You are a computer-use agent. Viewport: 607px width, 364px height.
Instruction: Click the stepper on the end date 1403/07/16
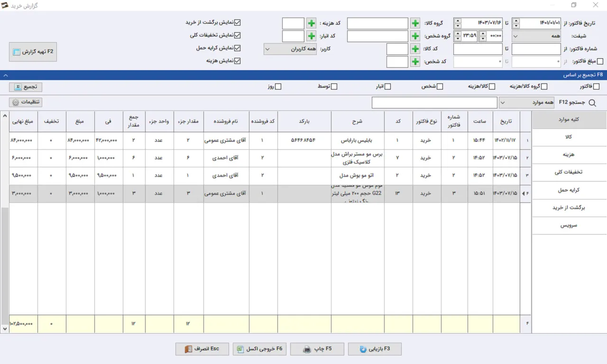click(458, 23)
